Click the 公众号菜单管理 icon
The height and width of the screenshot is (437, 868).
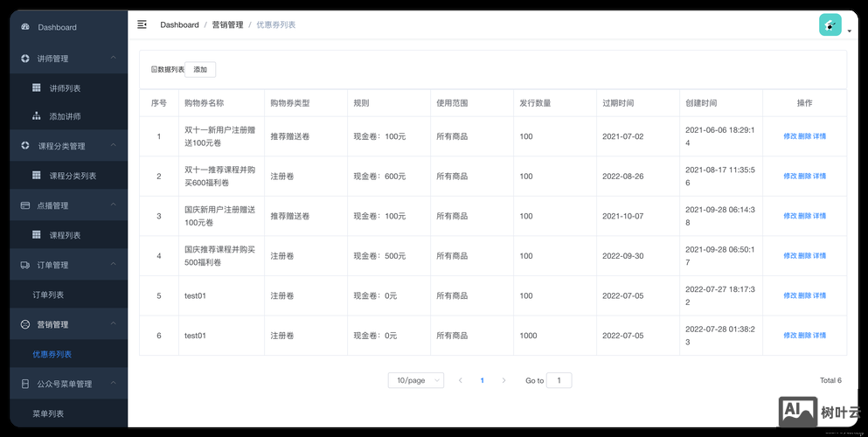[24, 384]
